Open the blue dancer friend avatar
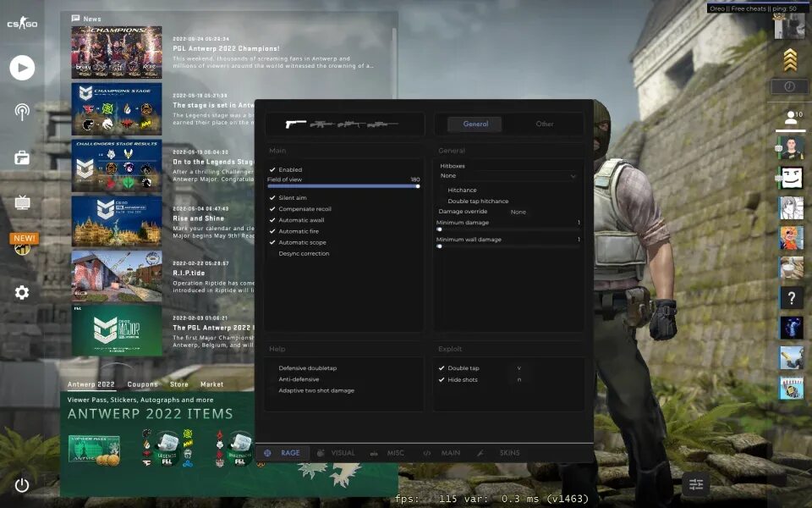The height and width of the screenshot is (508, 812). click(x=791, y=329)
